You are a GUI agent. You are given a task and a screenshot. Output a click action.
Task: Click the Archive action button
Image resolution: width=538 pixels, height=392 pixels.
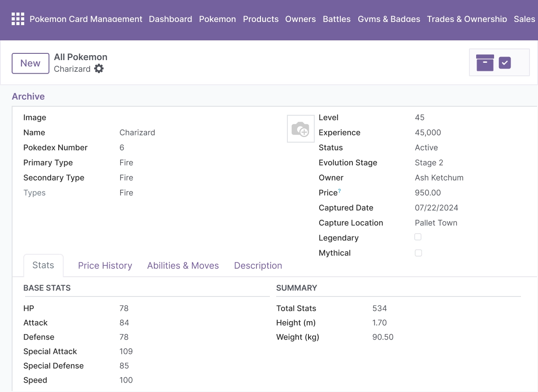[x=28, y=96]
